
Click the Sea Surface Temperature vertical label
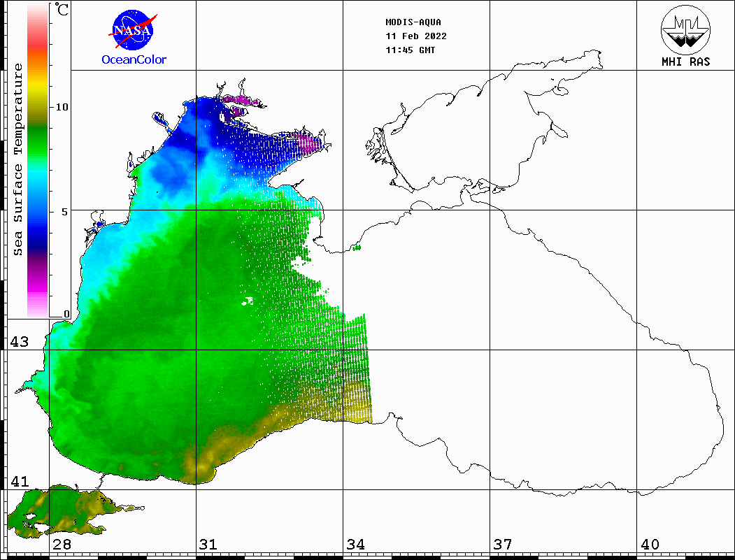point(17,160)
